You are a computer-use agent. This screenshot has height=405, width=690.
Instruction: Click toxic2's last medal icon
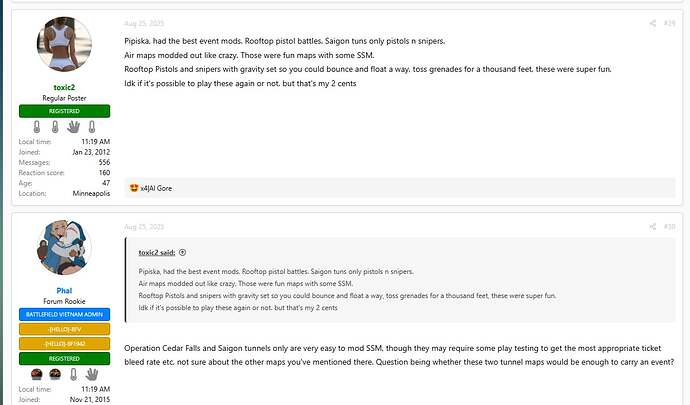pyautogui.click(x=92, y=127)
